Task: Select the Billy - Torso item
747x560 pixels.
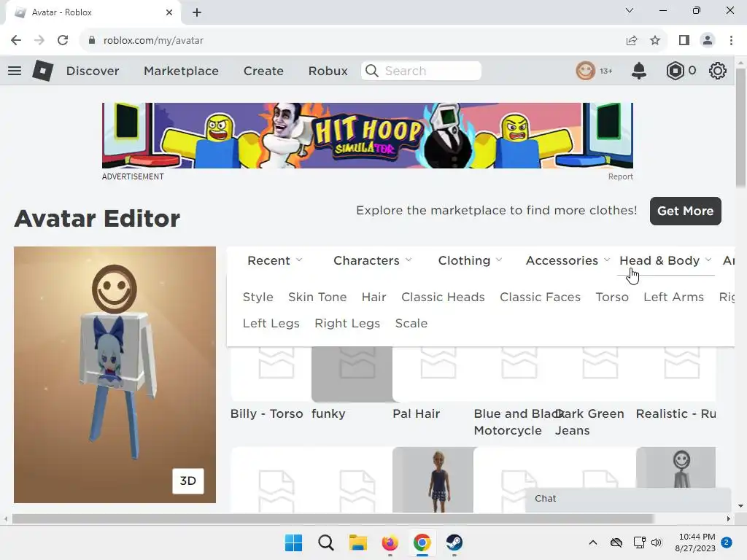Action: [271, 376]
